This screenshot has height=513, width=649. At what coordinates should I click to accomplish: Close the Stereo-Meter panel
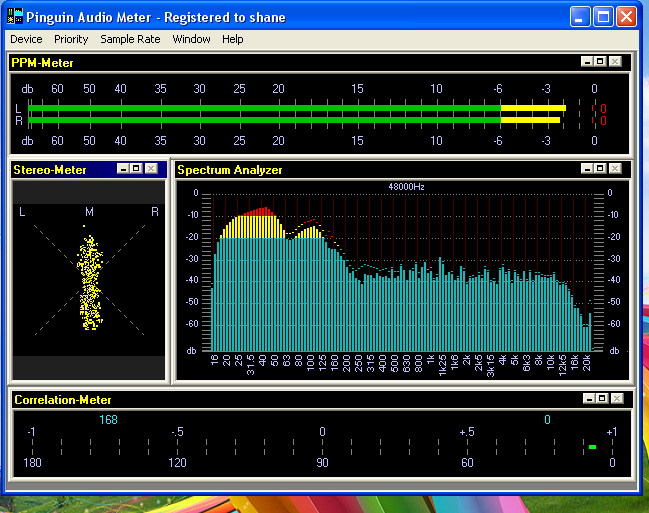[x=151, y=169]
